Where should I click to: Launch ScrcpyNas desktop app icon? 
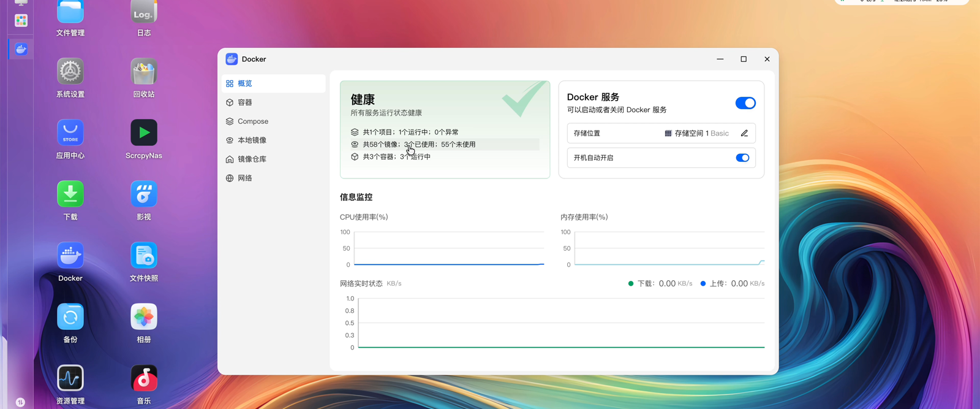tap(144, 133)
